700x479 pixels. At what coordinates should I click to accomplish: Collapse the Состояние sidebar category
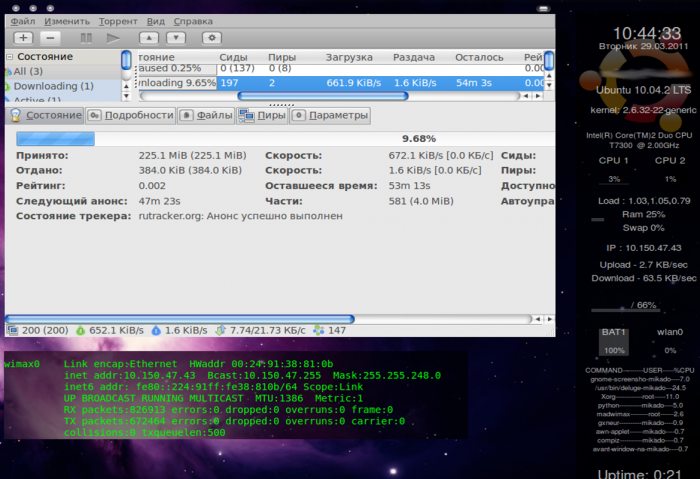pyautogui.click(x=11, y=58)
